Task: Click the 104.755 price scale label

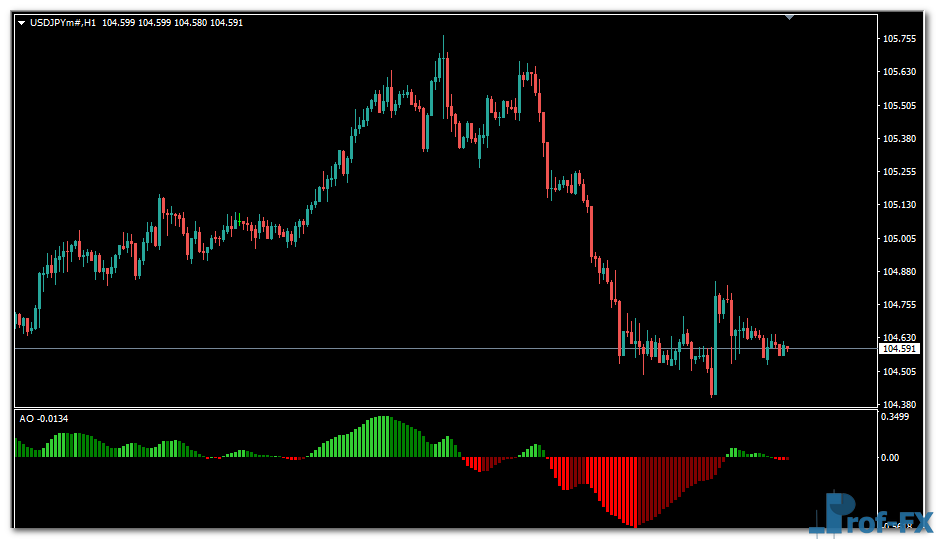Action: tap(900, 305)
